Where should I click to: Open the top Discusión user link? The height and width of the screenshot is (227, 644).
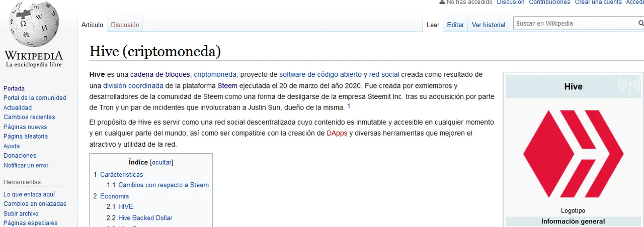click(x=511, y=2)
